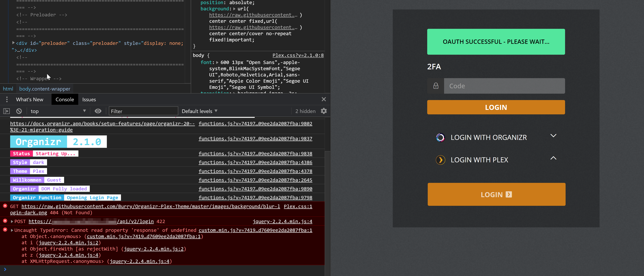Viewport: 644px width, 276px height.
Task: Toggle the console sidebar panel icon
Action: point(7,111)
